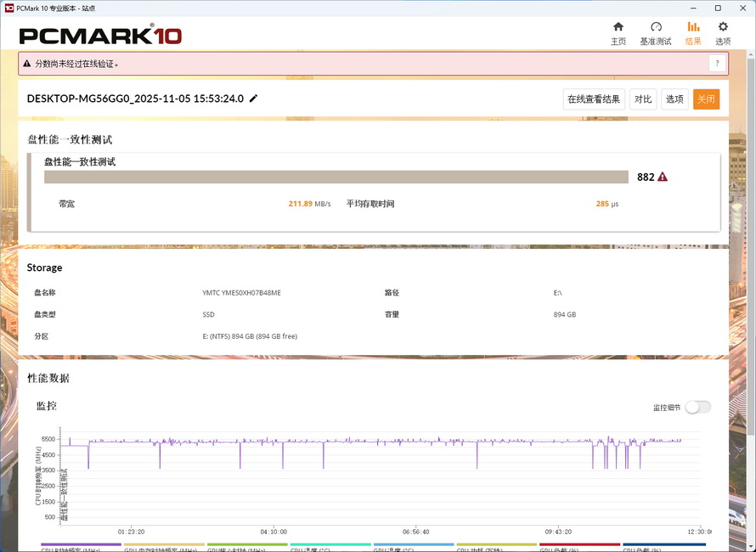Viewport: 756px width, 552px height.
Task: Rename the result using the pencil icon
Action: click(x=253, y=99)
